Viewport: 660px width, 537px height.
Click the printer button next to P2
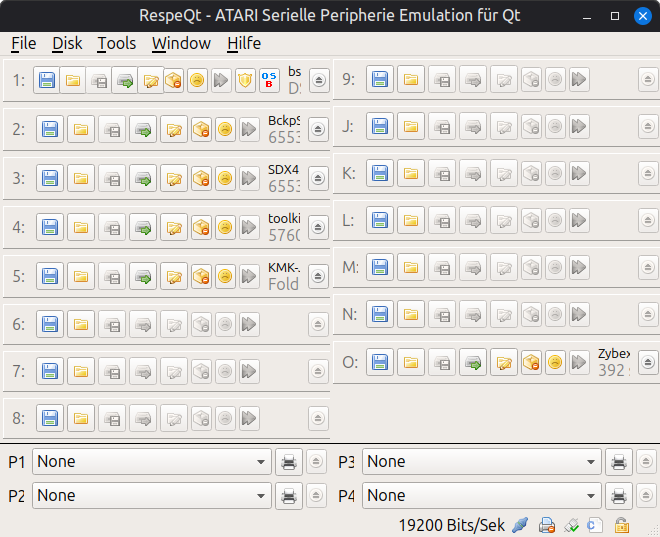point(288,495)
